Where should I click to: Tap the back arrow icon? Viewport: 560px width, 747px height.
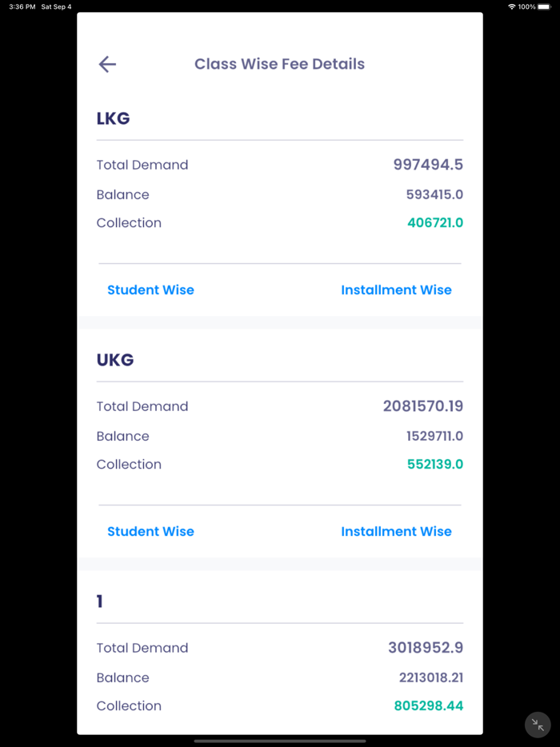[x=107, y=65]
